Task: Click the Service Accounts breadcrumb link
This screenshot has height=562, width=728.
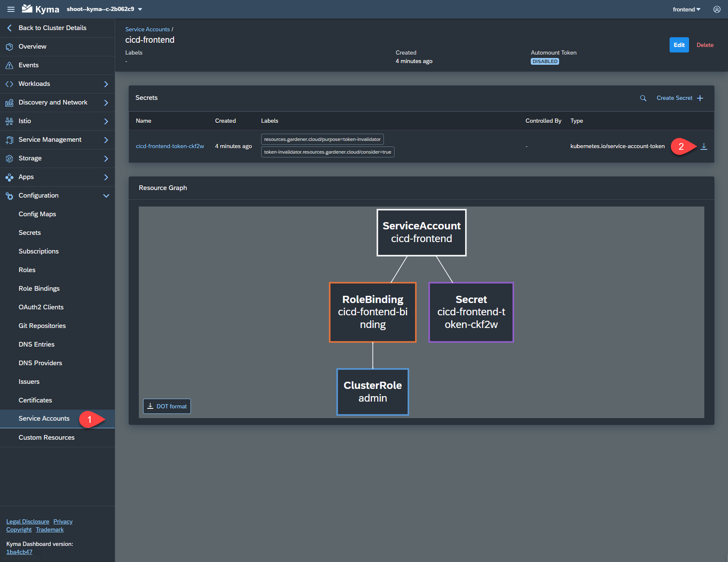Action: (147, 29)
